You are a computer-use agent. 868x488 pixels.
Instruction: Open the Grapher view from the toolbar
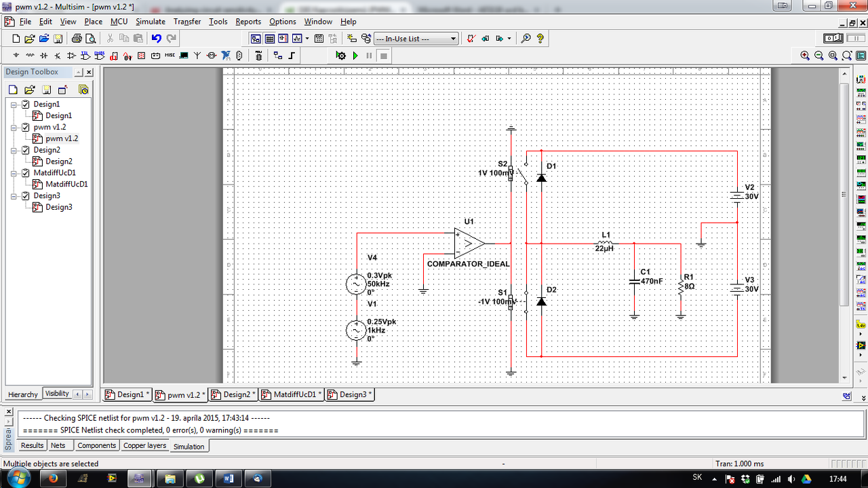point(296,39)
